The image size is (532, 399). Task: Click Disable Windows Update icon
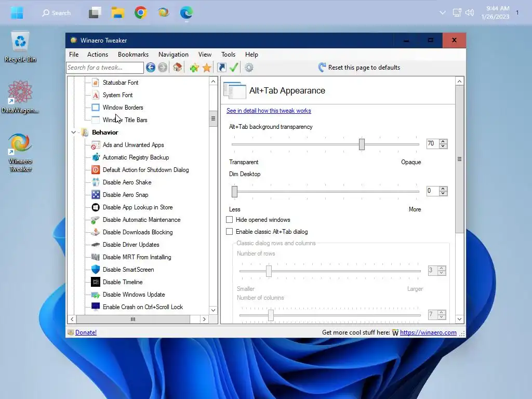click(96, 295)
